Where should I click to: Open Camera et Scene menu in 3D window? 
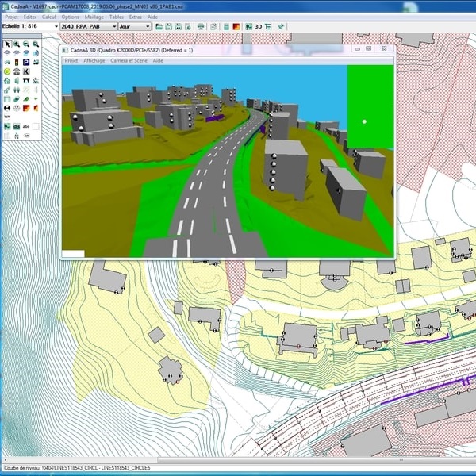pyautogui.click(x=129, y=60)
